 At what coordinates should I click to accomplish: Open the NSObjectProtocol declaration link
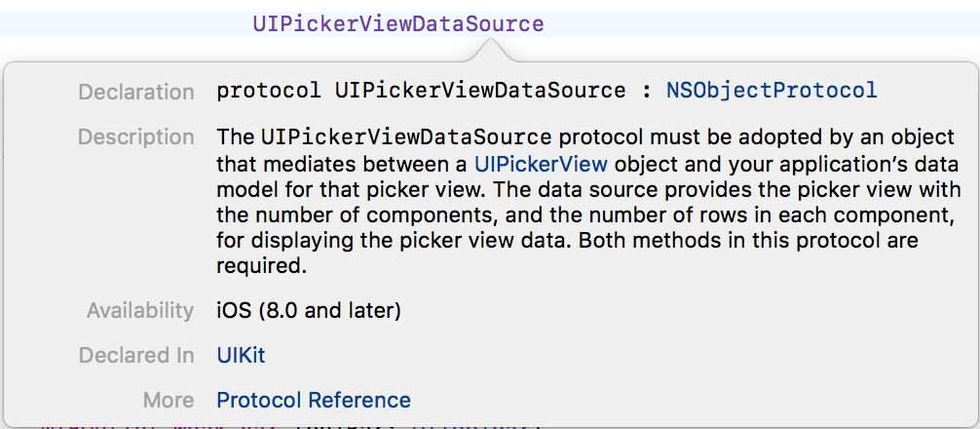772,91
